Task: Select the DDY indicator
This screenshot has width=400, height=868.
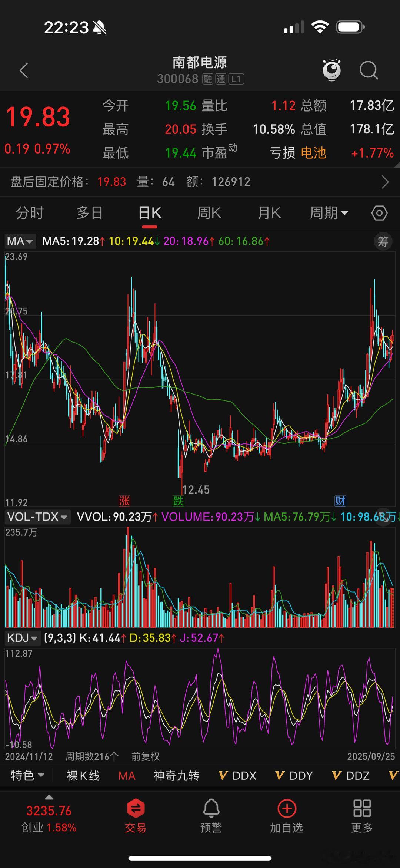Action: pos(294,776)
